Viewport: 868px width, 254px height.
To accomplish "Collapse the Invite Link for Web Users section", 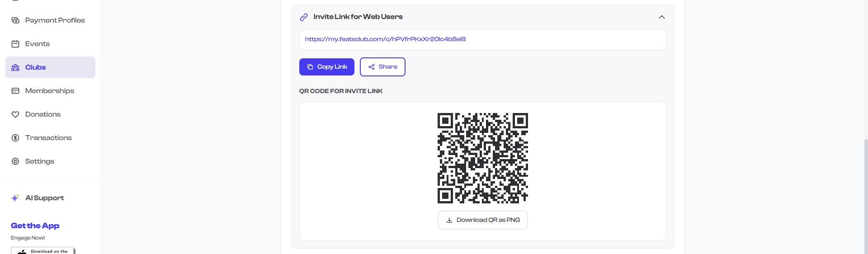I will click(x=661, y=17).
